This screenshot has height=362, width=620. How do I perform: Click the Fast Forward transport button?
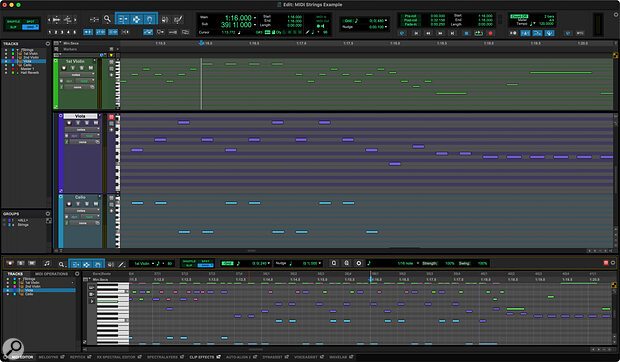pyautogui.click(x=440, y=34)
